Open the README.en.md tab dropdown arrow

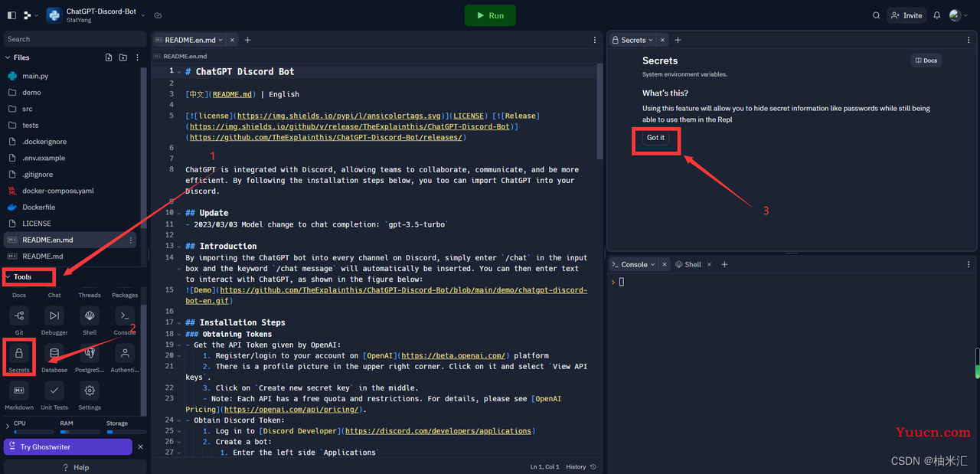[x=220, y=40]
